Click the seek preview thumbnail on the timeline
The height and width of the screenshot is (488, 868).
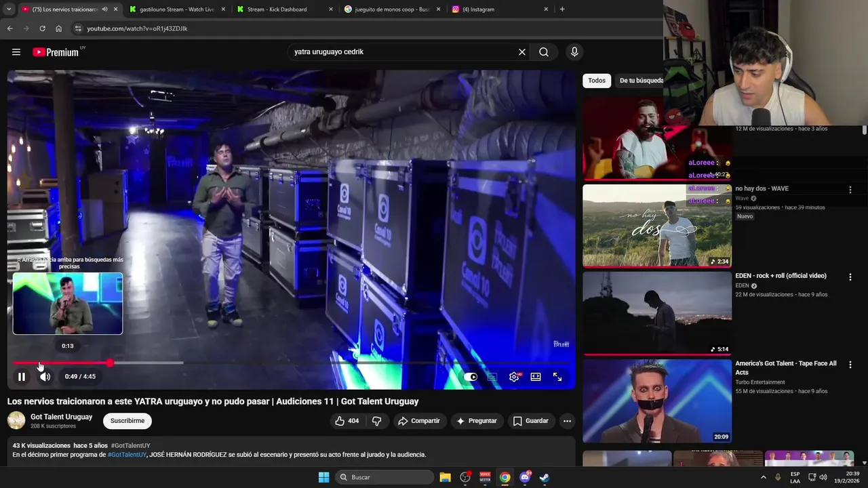pyautogui.click(x=68, y=304)
